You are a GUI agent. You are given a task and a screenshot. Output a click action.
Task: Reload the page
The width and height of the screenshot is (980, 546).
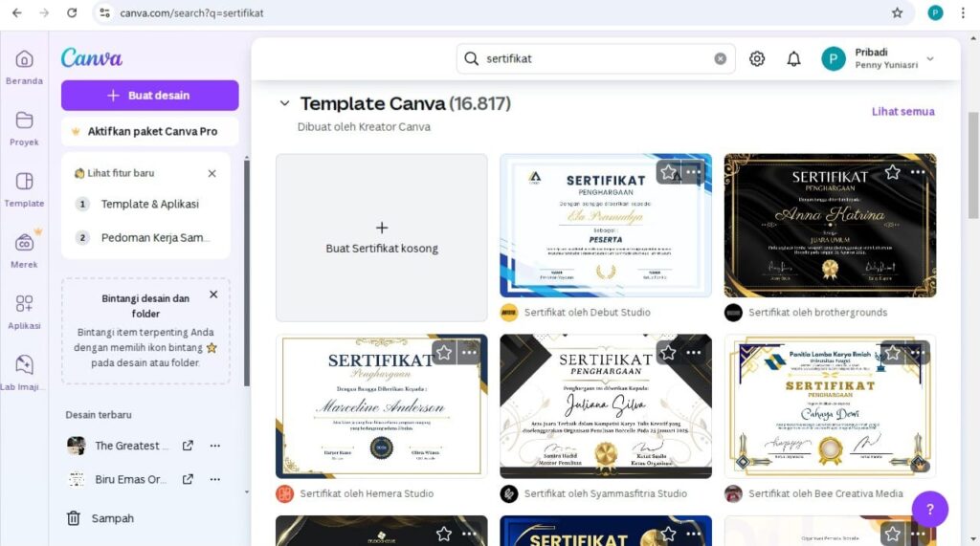72,12
